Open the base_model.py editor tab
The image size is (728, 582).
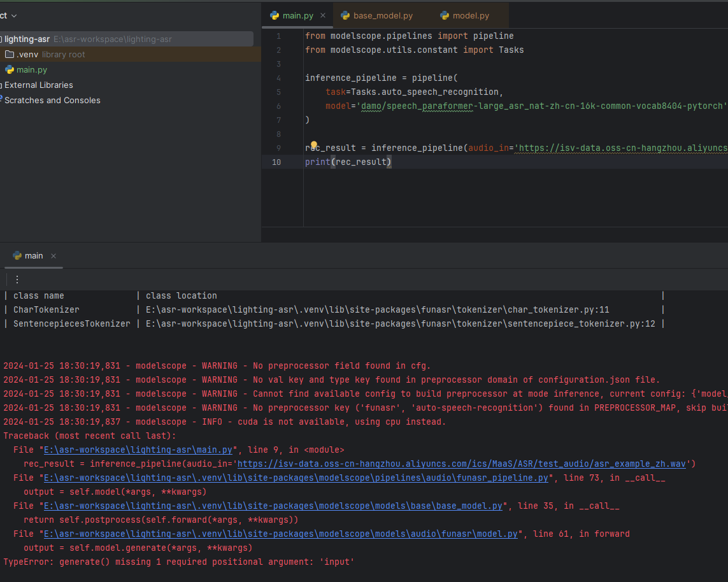point(383,15)
